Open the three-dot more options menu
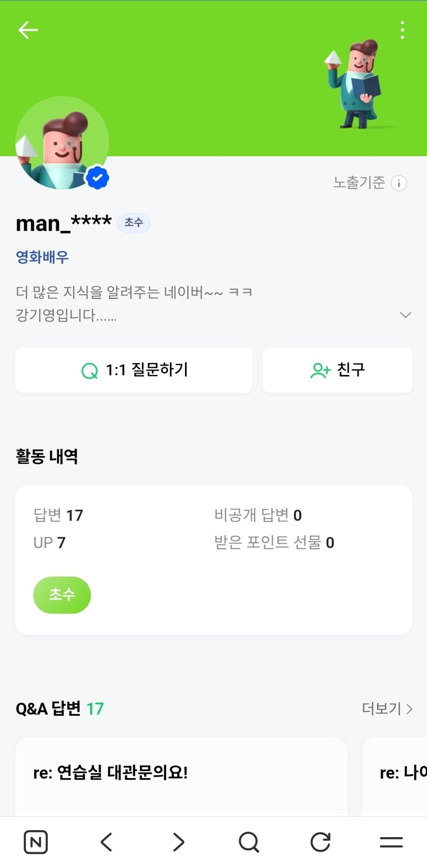This screenshot has width=427, height=868. [x=402, y=30]
